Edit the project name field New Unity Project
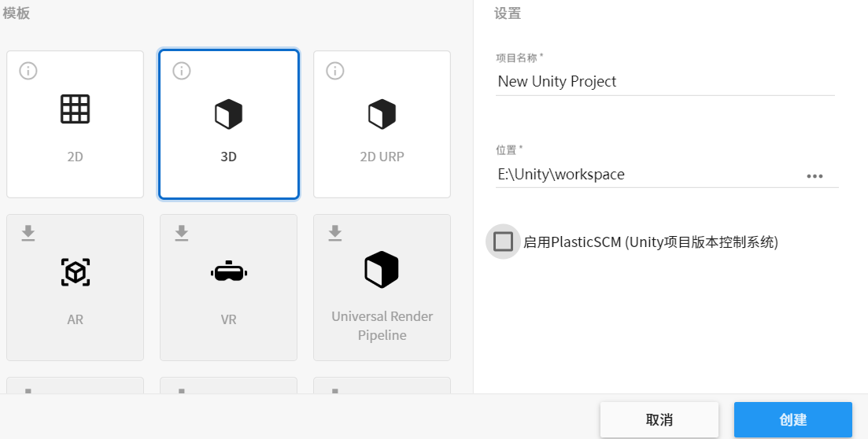The height and width of the screenshot is (439, 868). pyautogui.click(x=665, y=82)
